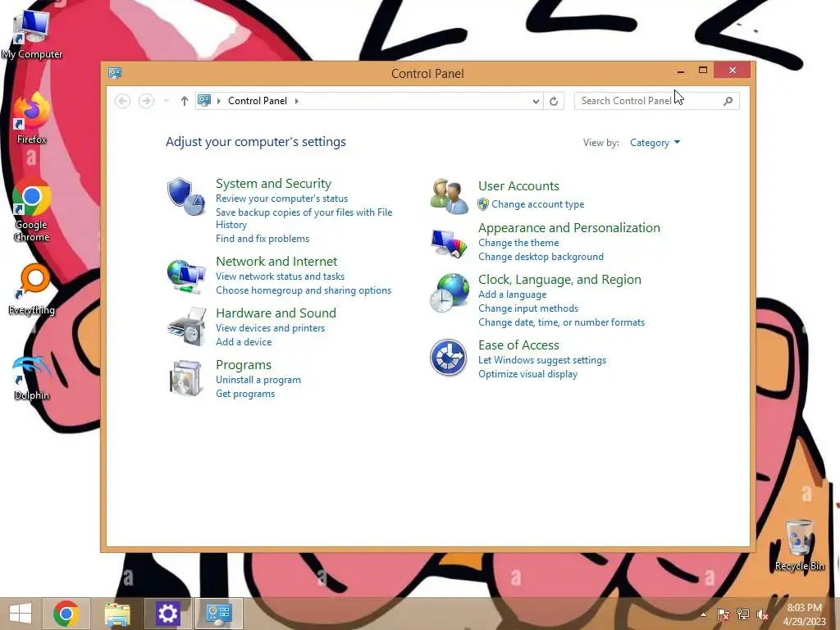840x630 pixels.
Task: Click the Recycle Bin desktop icon
Action: click(800, 545)
